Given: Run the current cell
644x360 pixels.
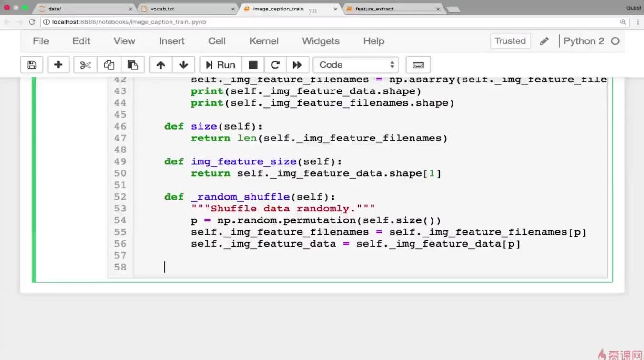Looking at the screenshot, I should point(221,65).
